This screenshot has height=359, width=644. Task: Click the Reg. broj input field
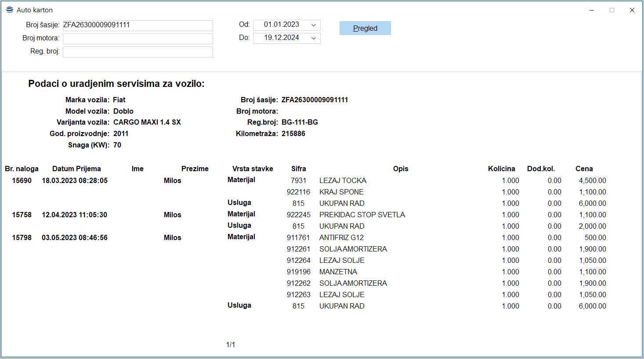tap(137, 52)
